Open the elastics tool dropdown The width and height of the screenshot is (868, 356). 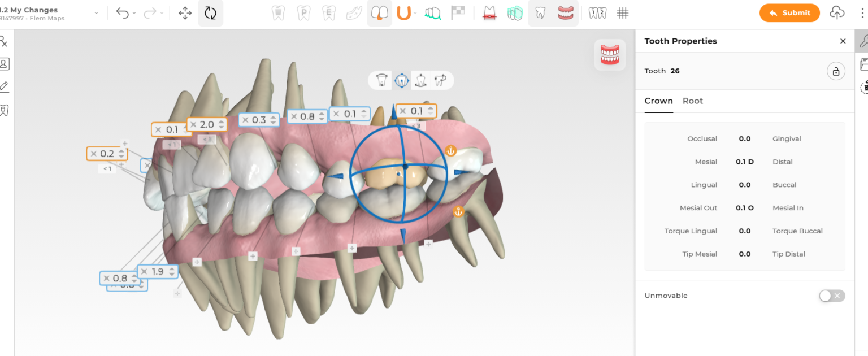pyautogui.click(x=416, y=12)
